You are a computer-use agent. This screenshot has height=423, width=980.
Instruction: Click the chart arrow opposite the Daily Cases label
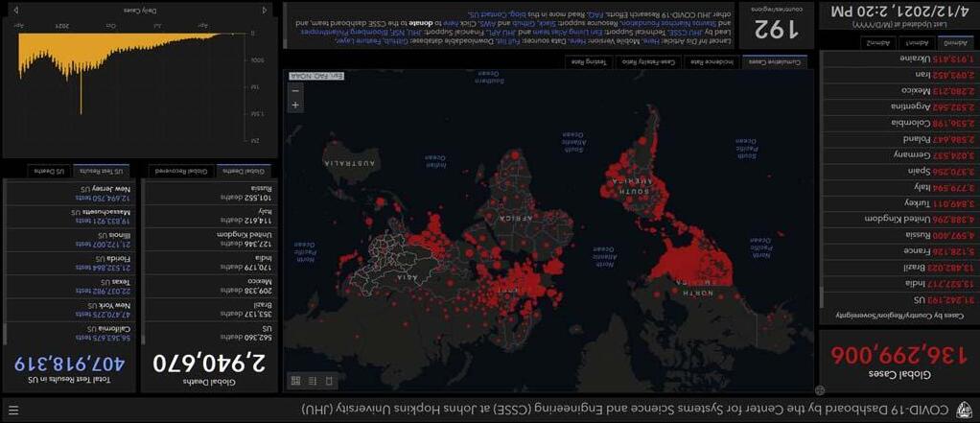(x=15, y=10)
